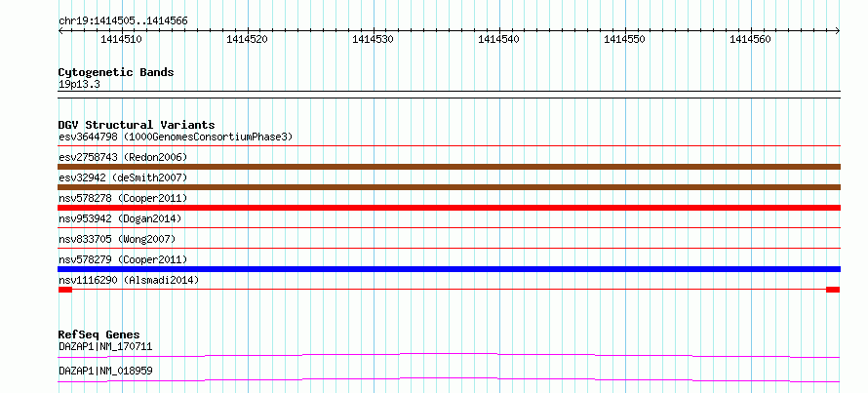The width and height of the screenshot is (868, 393).
Task: Click the left red block of nsv1116290
Action: (64, 290)
